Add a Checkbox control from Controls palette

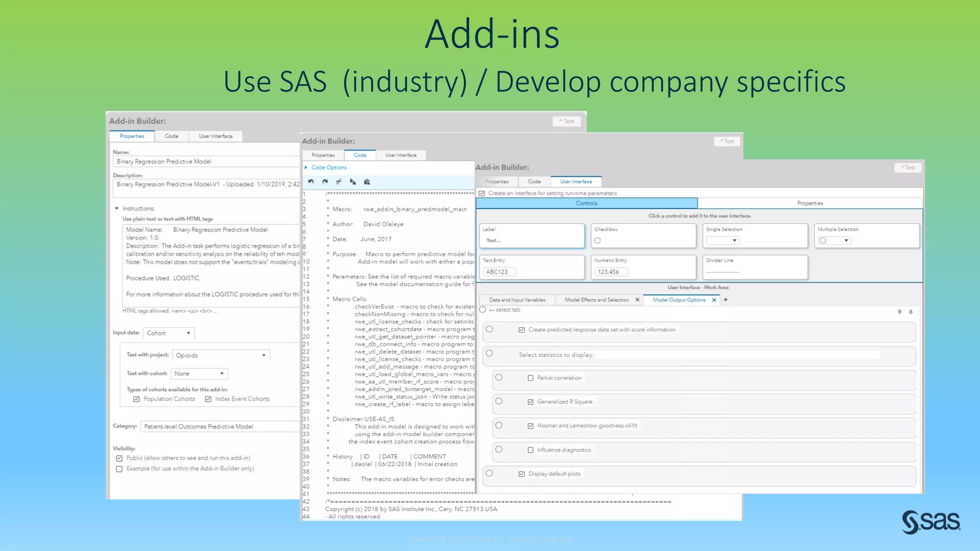tap(643, 236)
